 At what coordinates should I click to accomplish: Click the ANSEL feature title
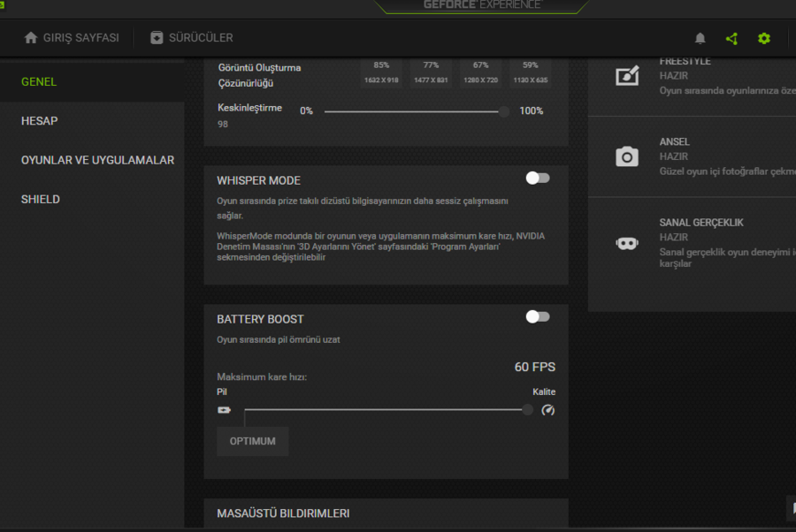(674, 141)
